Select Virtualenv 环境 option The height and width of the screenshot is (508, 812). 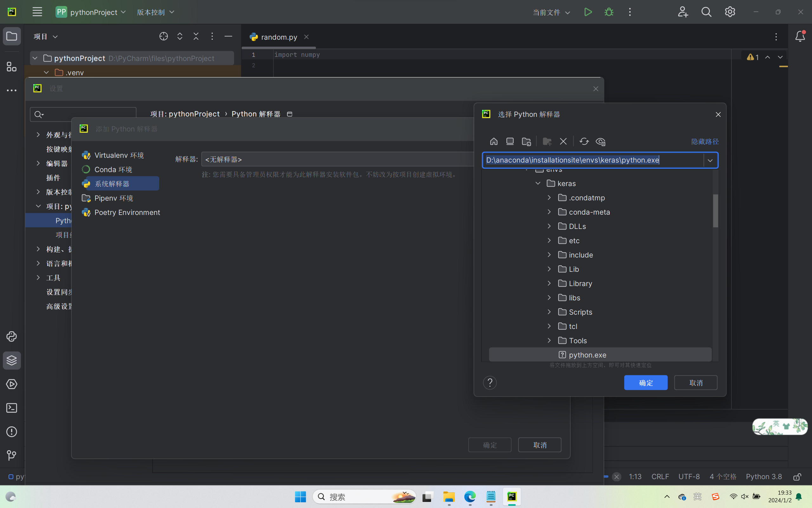click(120, 155)
